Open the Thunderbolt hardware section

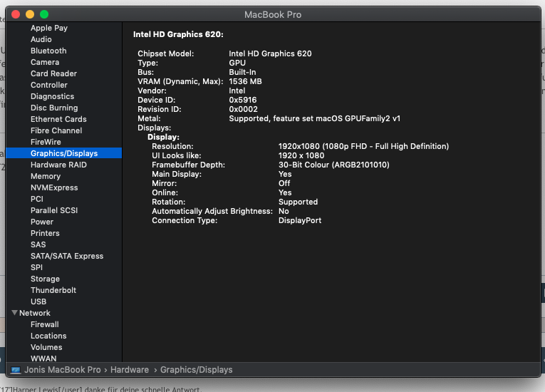(53, 290)
